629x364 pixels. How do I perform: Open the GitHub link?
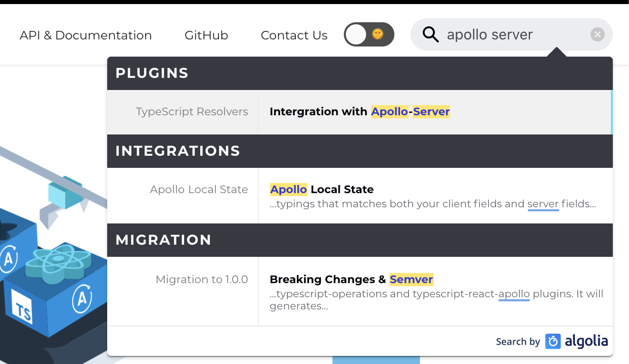(x=206, y=35)
